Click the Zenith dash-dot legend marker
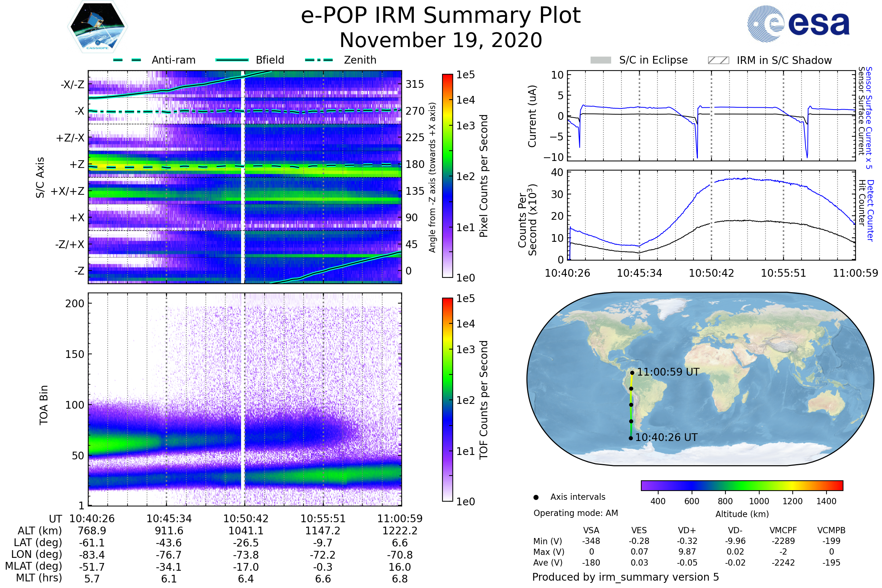 coord(319,60)
